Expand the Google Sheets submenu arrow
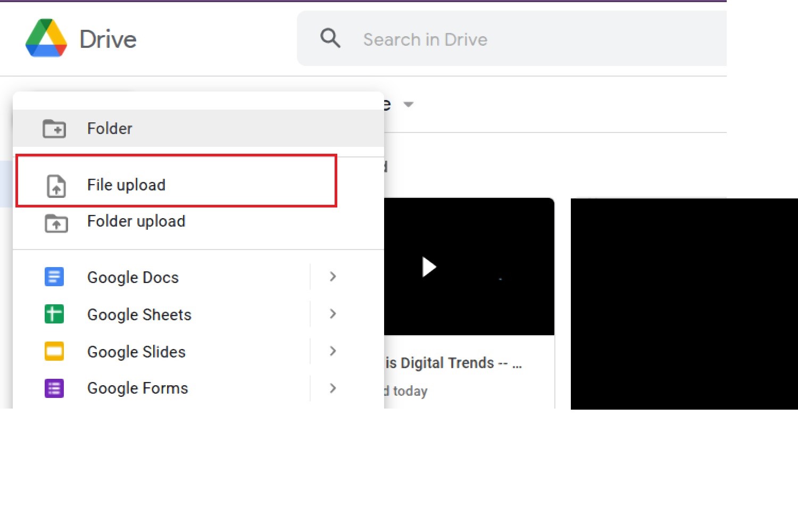Viewport: 798px width, 532px height. 333,314
